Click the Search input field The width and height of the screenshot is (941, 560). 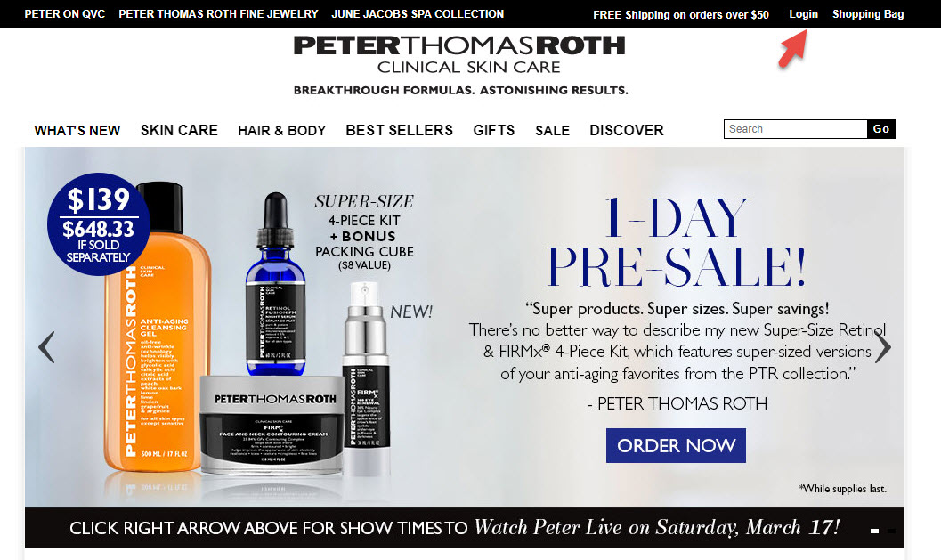795,129
